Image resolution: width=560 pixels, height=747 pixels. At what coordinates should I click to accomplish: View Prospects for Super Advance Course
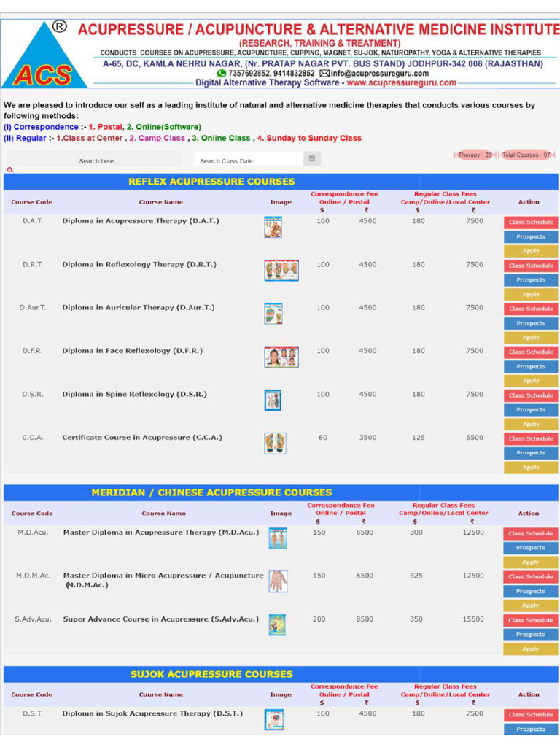point(531,635)
